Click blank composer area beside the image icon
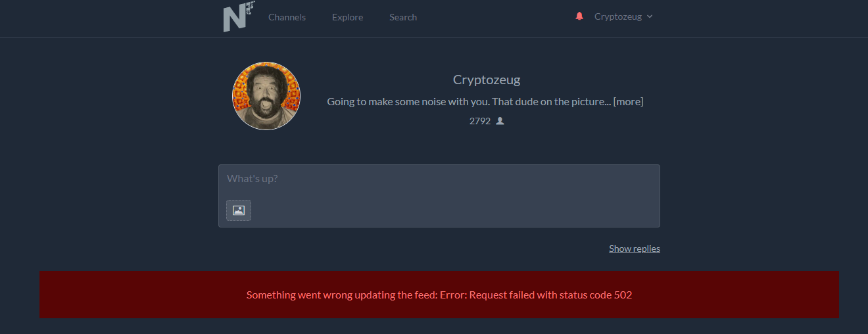This screenshot has height=334, width=868. click(x=454, y=210)
